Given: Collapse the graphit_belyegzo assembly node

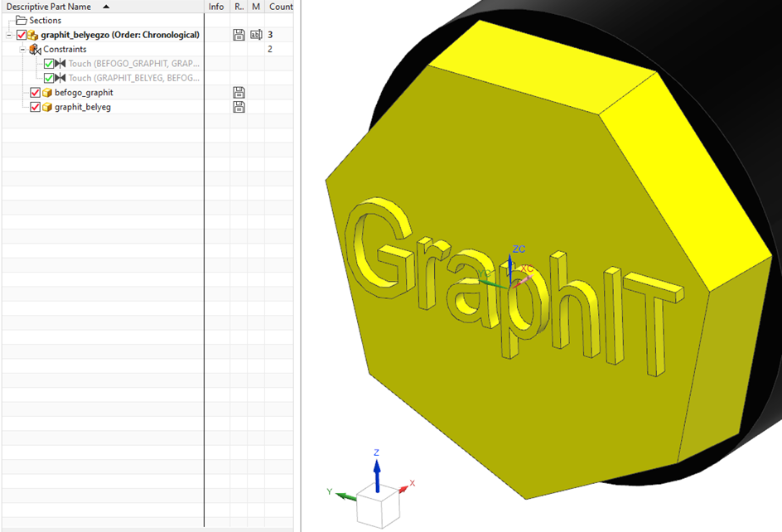Looking at the screenshot, I should coord(8,35).
